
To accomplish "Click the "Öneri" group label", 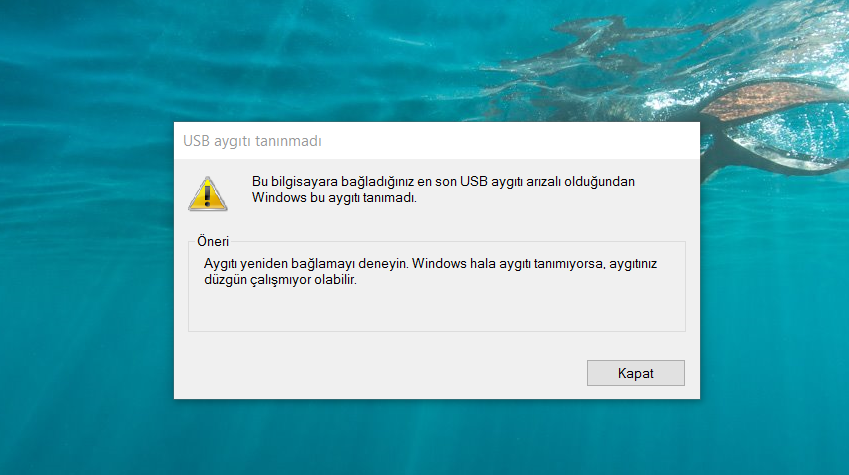I will coord(213,242).
